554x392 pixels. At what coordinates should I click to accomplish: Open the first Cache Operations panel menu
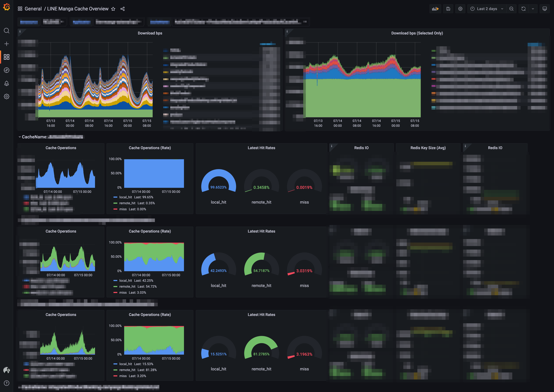(x=61, y=148)
